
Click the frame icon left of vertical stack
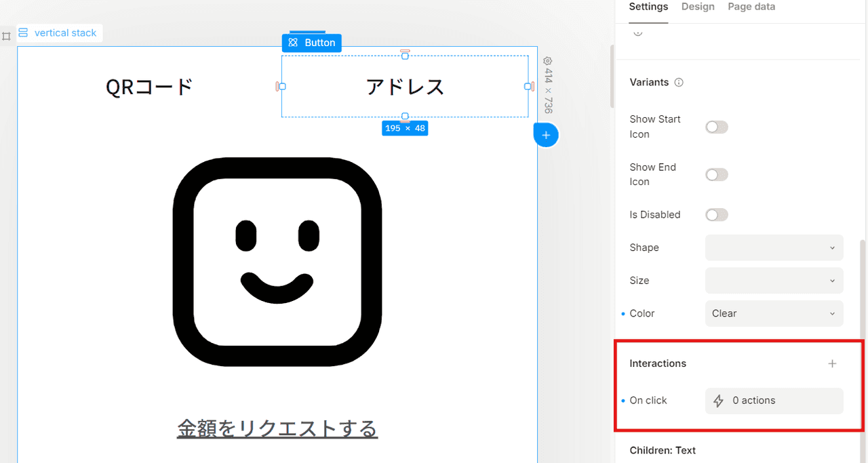(6, 36)
